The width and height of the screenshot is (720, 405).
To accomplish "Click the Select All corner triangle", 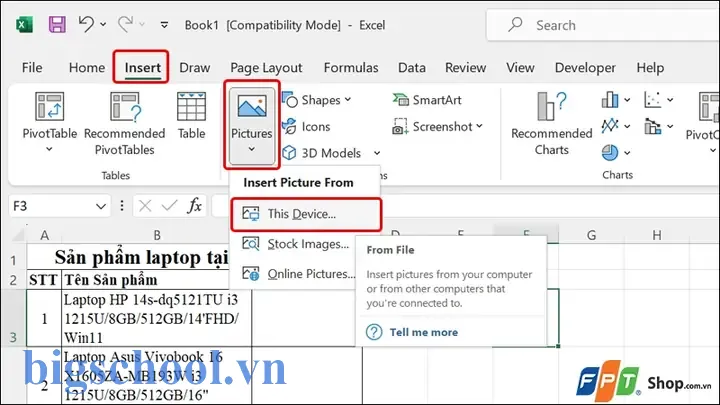I will 17,235.
